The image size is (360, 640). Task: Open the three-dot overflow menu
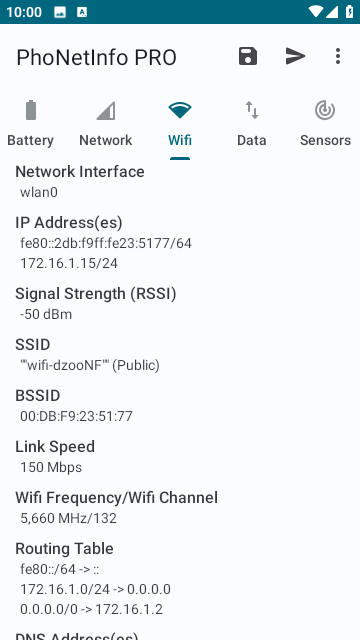pos(338,56)
